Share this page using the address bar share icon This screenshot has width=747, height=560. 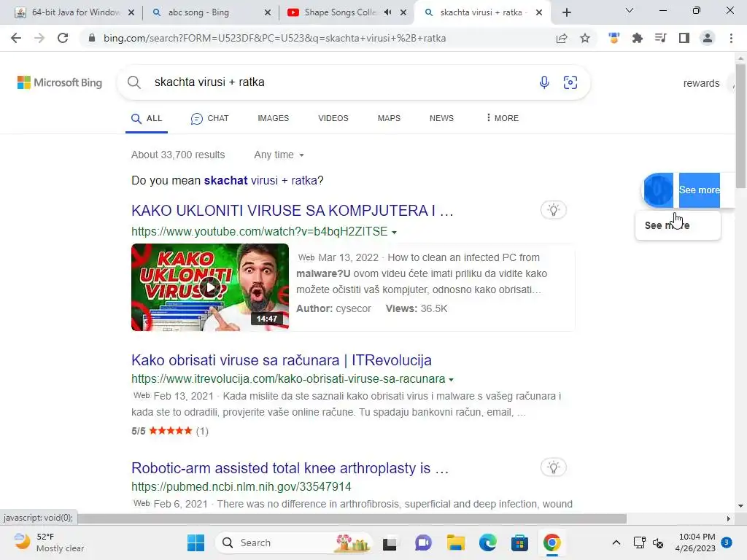tap(562, 38)
